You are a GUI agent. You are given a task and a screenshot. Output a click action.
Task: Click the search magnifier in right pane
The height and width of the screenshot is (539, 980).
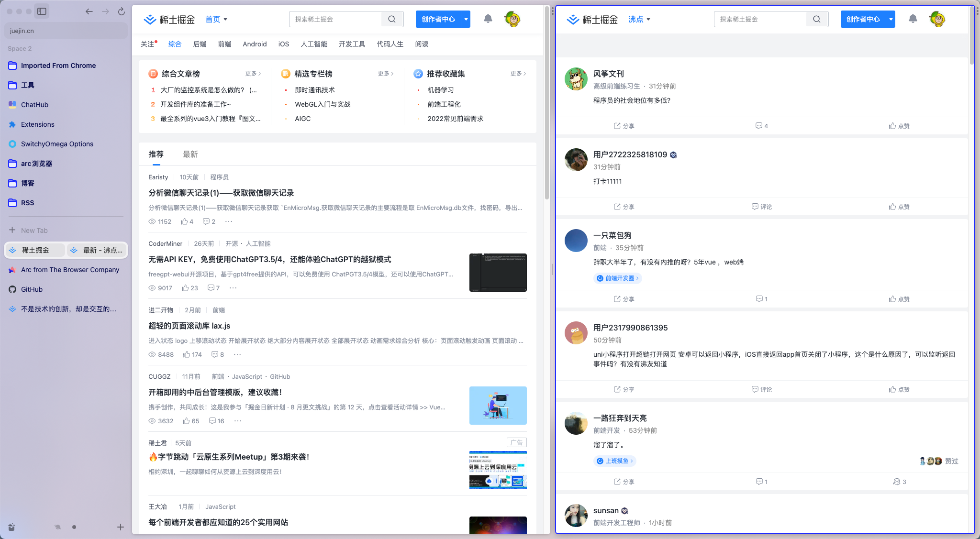(817, 19)
